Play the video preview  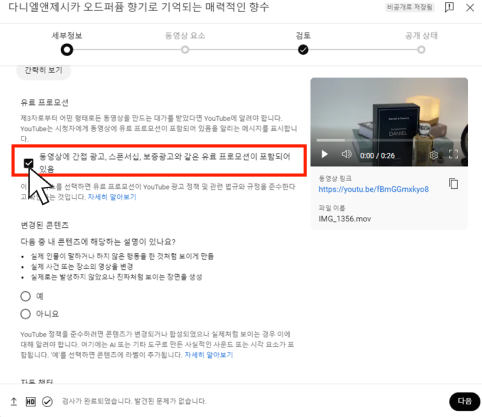coord(324,154)
